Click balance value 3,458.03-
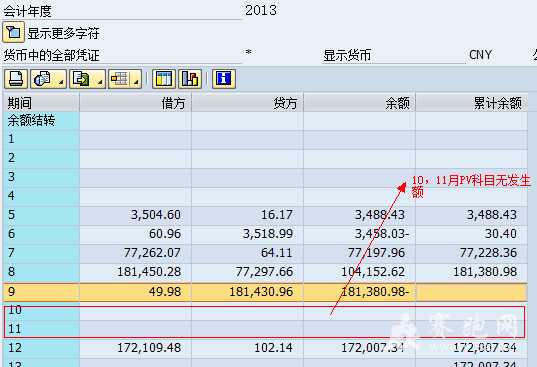This screenshot has width=537, height=367. pos(382,234)
